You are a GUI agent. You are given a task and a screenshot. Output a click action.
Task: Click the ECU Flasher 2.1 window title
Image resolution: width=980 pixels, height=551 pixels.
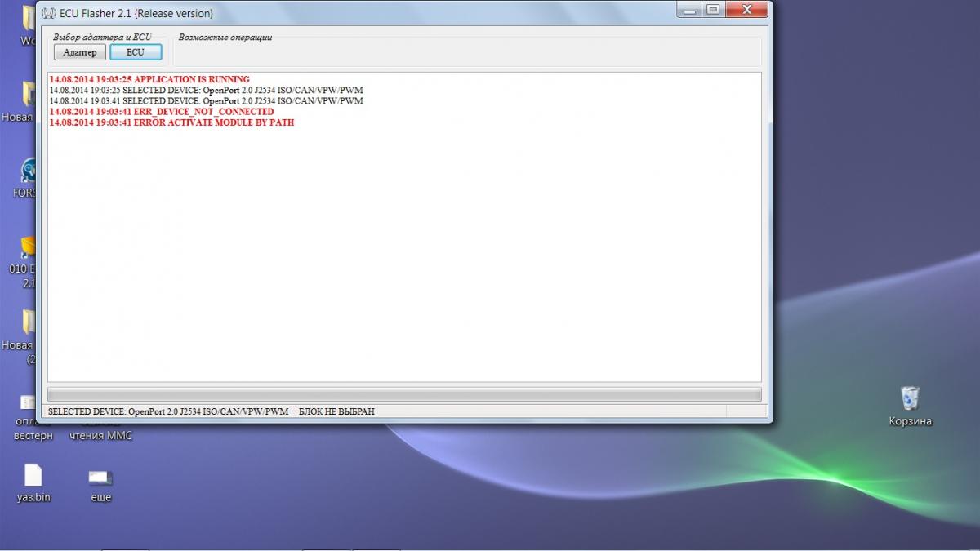pyautogui.click(x=136, y=13)
